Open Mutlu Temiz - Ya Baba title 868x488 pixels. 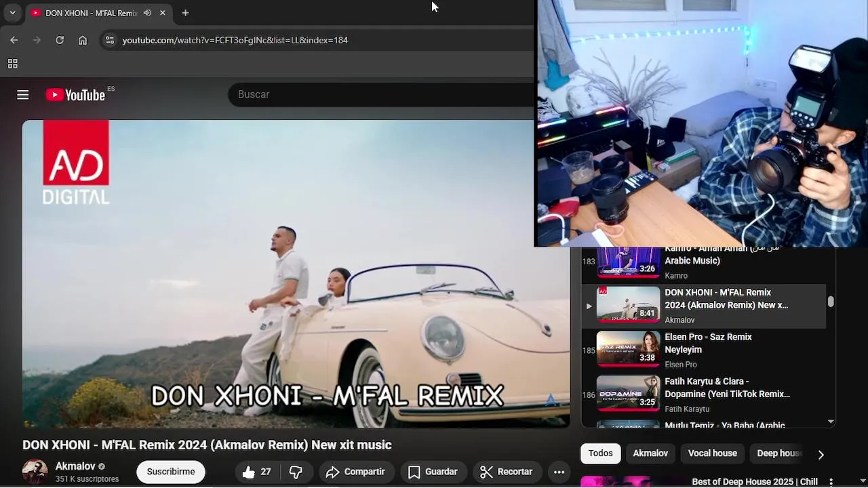725,425
